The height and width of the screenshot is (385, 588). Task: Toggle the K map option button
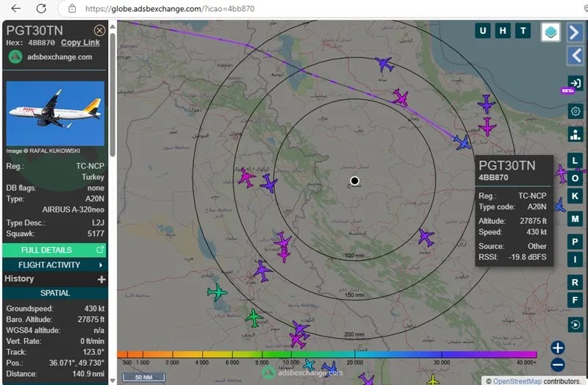point(575,196)
